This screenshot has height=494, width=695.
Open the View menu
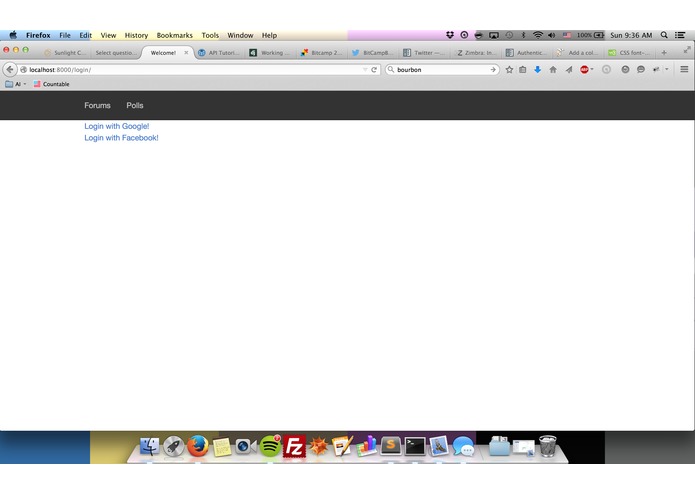(108, 35)
